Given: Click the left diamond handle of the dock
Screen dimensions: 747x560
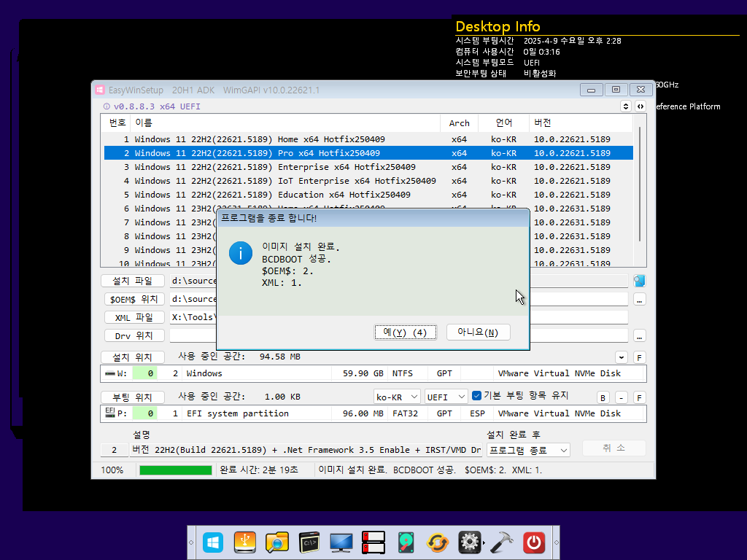Looking at the screenshot, I should (x=191, y=542).
